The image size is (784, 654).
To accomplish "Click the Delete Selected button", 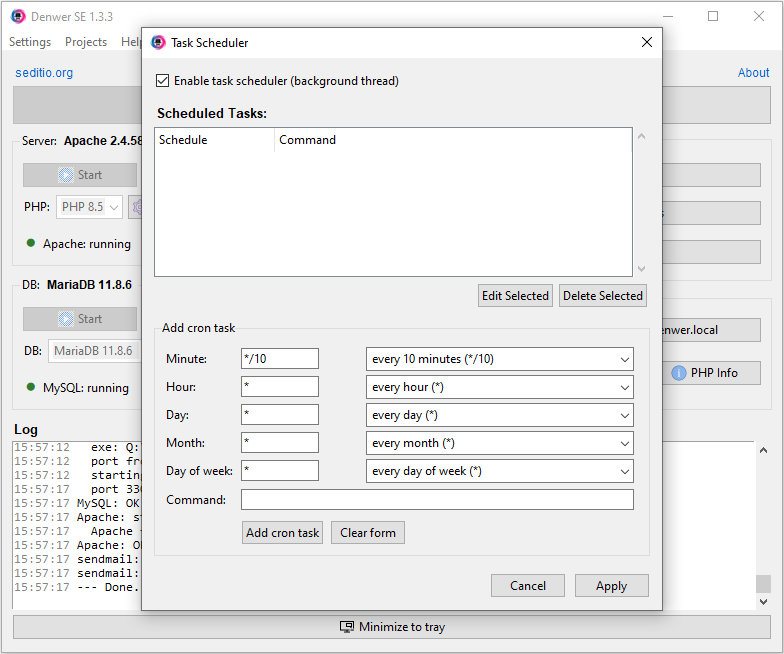I will click(x=602, y=296).
